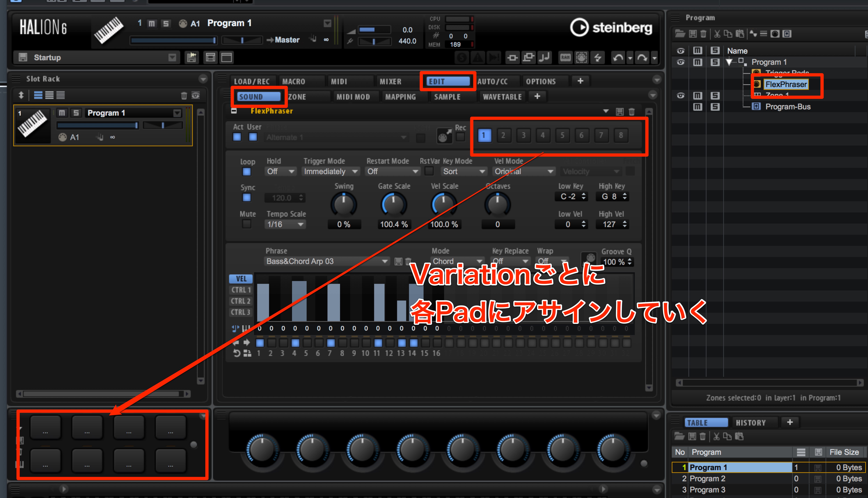
Task: Save the phrase using the disk icon
Action: (398, 261)
